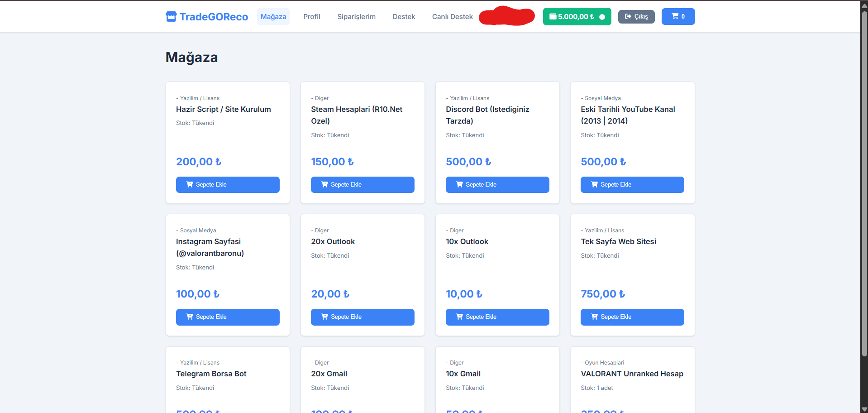Add Eski Tarihli YouTube Kanal to cart

pyautogui.click(x=632, y=185)
